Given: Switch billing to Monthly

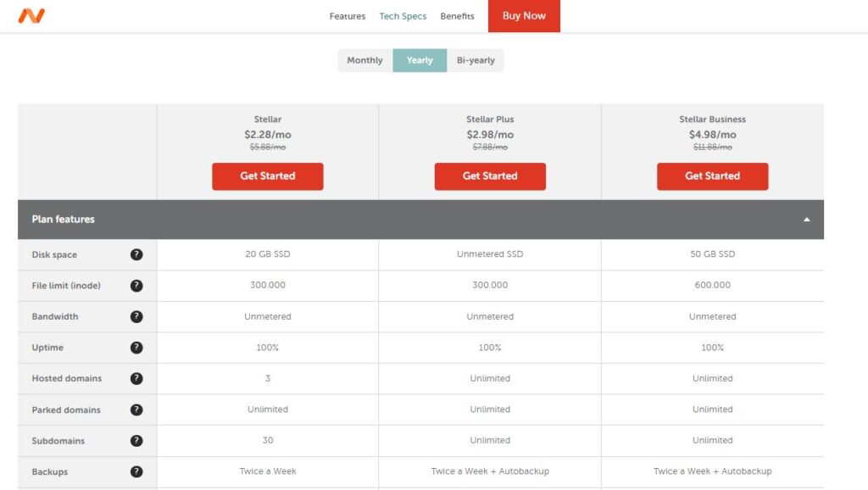Looking at the screenshot, I should tap(364, 60).
